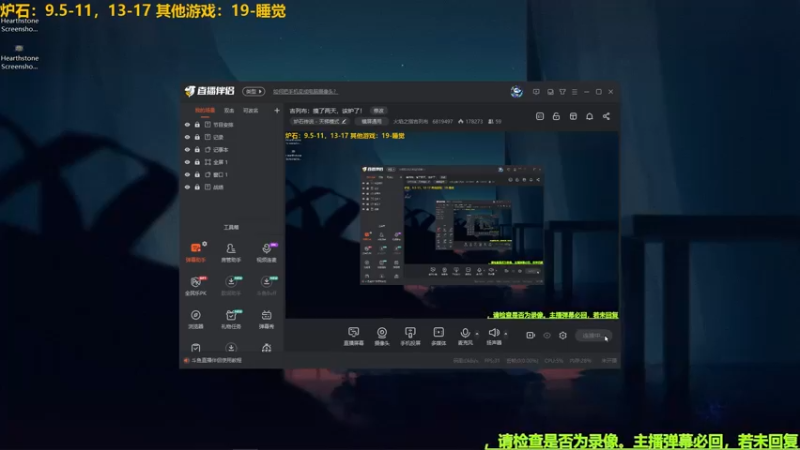Open the 全民乐PK tool
Screen dimensions: 800x450
pyautogui.click(x=195, y=286)
